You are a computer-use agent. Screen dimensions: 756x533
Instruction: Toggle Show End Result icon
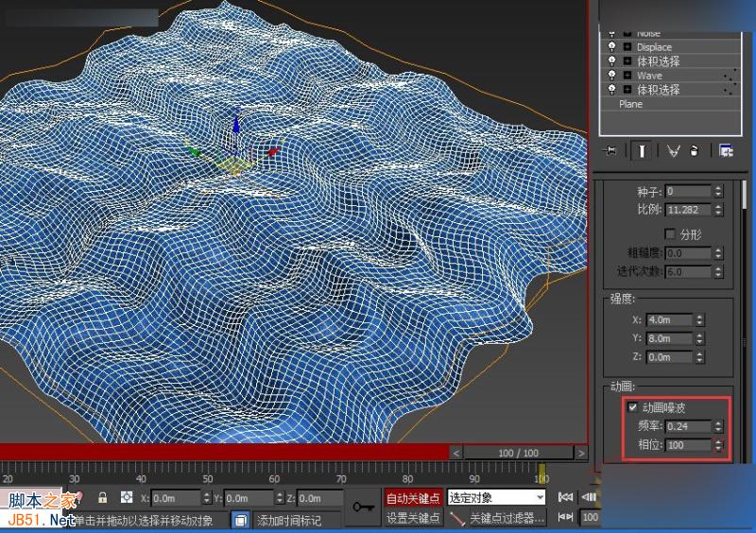coord(642,150)
